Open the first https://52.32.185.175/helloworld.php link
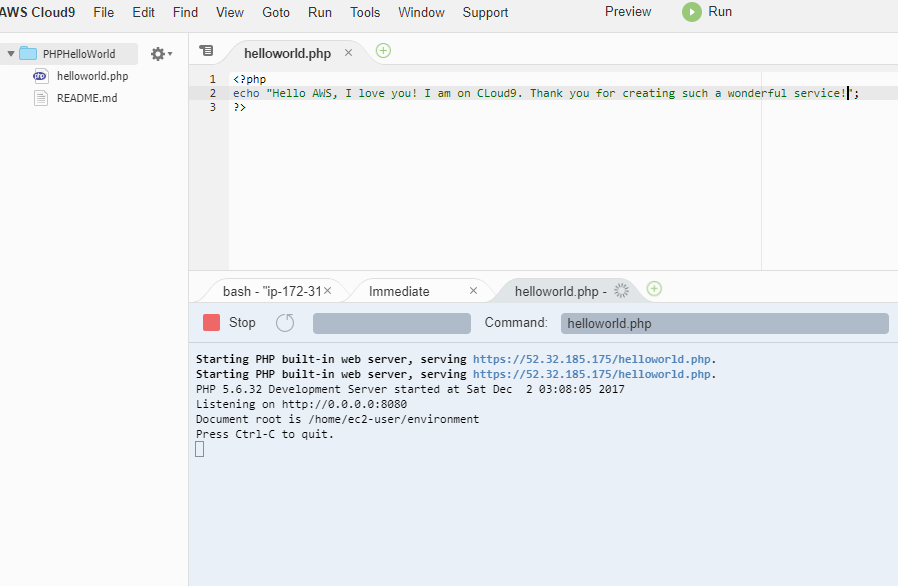The image size is (898, 586). [x=592, y=359]
